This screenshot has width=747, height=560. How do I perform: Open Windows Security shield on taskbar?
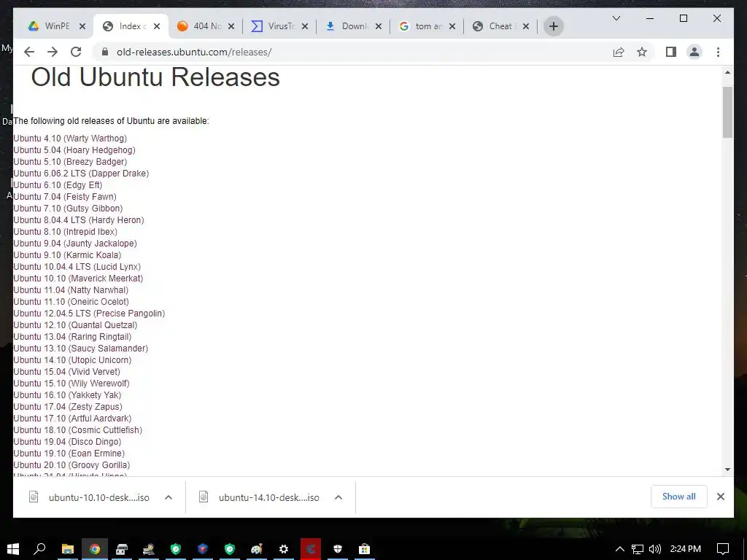click(337, 549)
